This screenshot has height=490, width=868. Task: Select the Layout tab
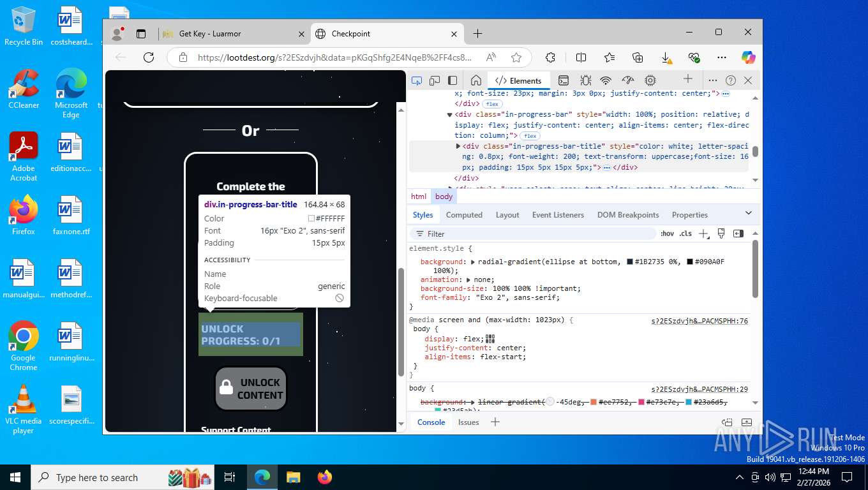pos(507,215)
